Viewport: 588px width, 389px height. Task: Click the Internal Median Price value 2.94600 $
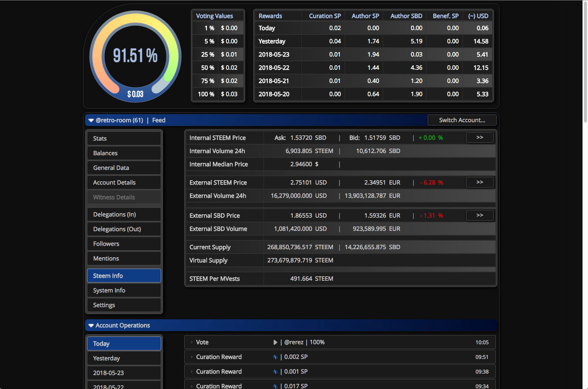(304, 164)
